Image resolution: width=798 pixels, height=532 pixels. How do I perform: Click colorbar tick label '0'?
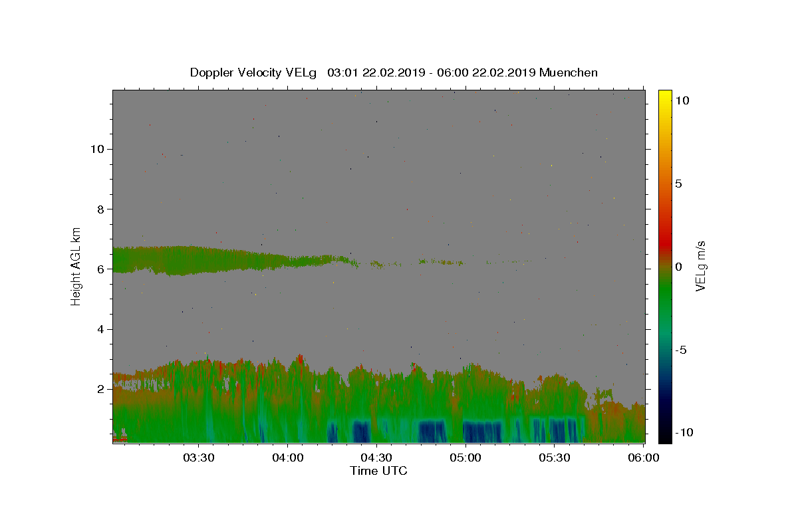(678, 267)
